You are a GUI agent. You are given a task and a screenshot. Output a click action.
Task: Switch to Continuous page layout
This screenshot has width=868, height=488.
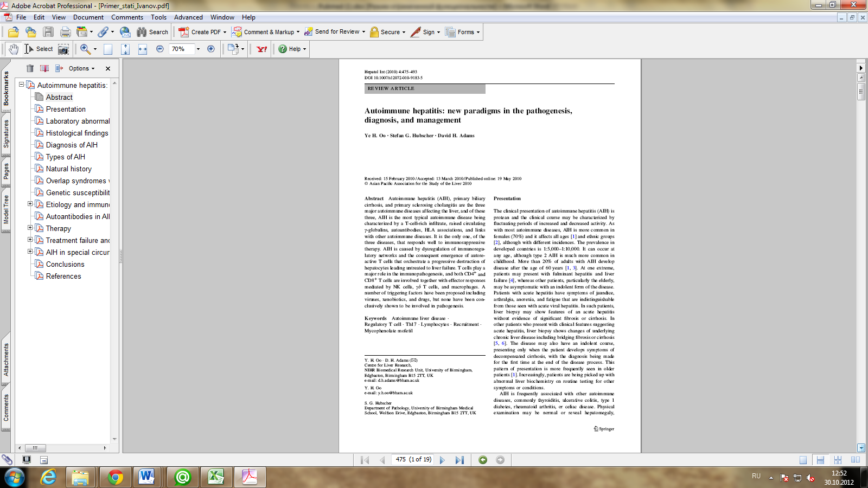[x=821, y=460]
